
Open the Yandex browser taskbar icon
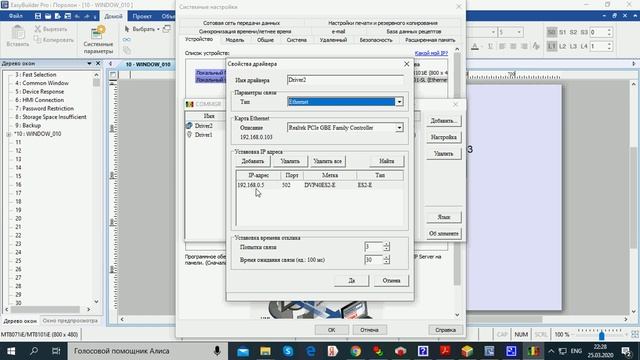[x=333, y=351]
